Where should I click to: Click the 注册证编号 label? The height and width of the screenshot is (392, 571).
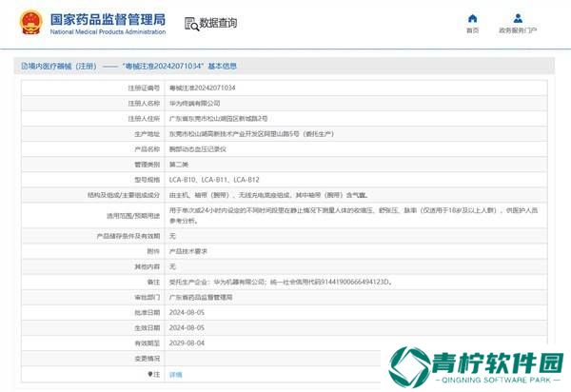(x=144, y=88)
